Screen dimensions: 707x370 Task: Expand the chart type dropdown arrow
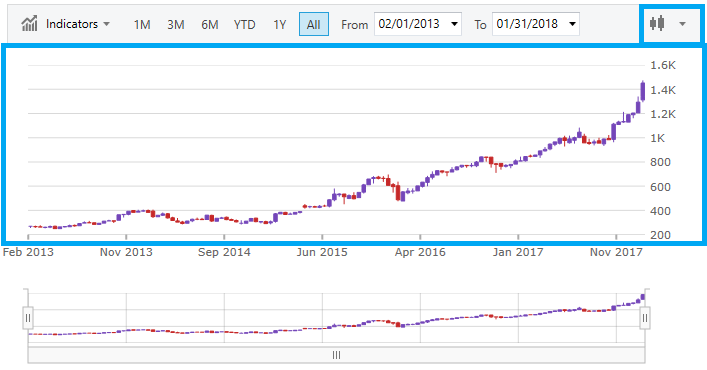[x=683, y=24]
